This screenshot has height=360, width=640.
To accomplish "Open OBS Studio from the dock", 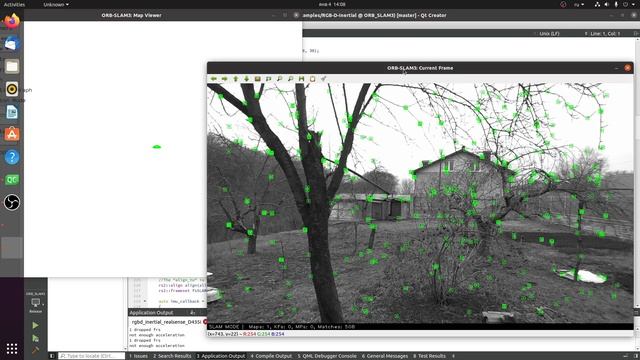I will pos(12,202).
